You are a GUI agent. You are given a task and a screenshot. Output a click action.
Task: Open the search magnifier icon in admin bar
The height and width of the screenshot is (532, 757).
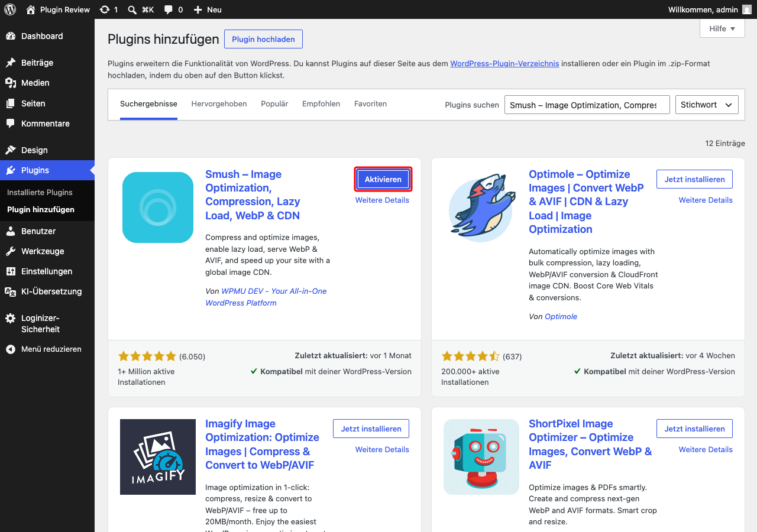click(x=132, y=9)
